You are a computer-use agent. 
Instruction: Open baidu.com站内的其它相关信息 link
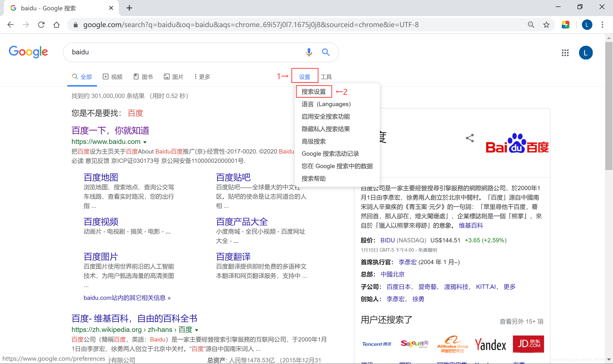click(x=127, y=298)
